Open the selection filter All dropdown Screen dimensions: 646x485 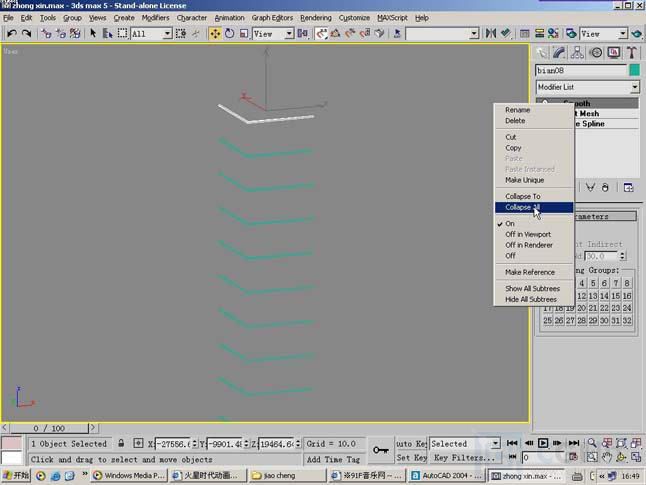[151, 34]
